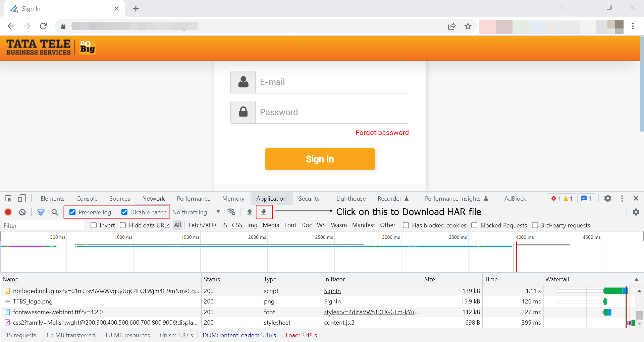Click the Import HAR upload arrow
Image resolution: width=644 pixels, height=342 pixels.
click(x=249, y=212)
